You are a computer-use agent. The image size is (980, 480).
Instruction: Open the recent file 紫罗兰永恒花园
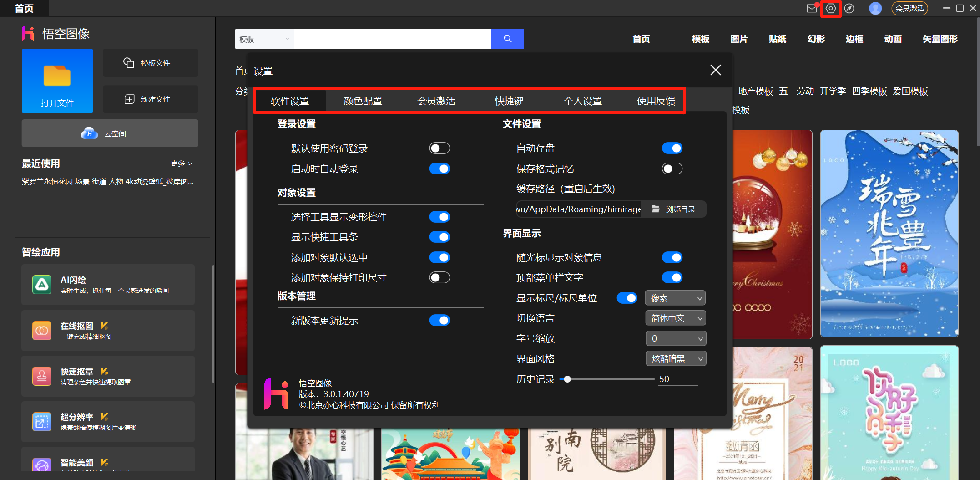(108, 181)
